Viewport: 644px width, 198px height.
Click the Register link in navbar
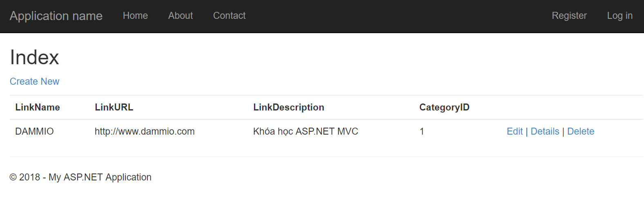pyautogui.click(x=569, y=16)
